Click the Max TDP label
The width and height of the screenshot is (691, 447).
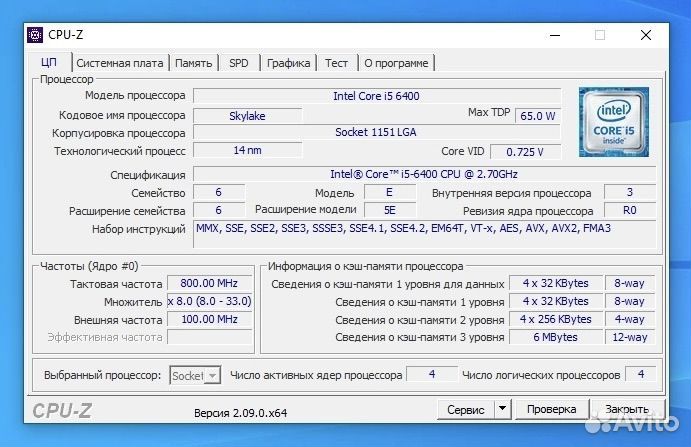coord(489,113)
